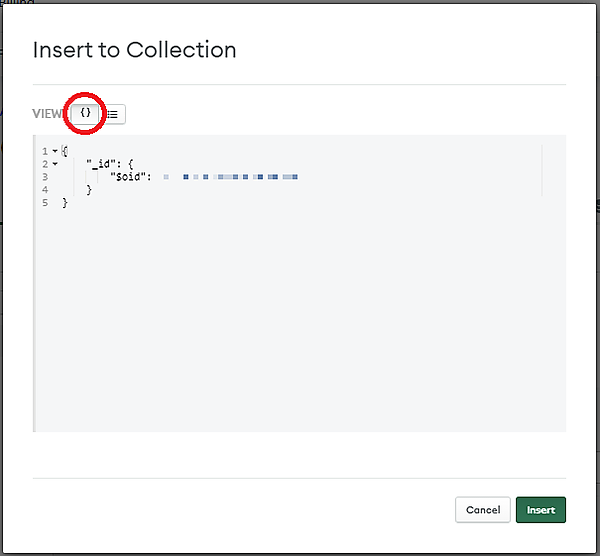Screen dimensions: 600x556
Task: Click line number 4 in the gutter
Action: [x=45, y=190]
